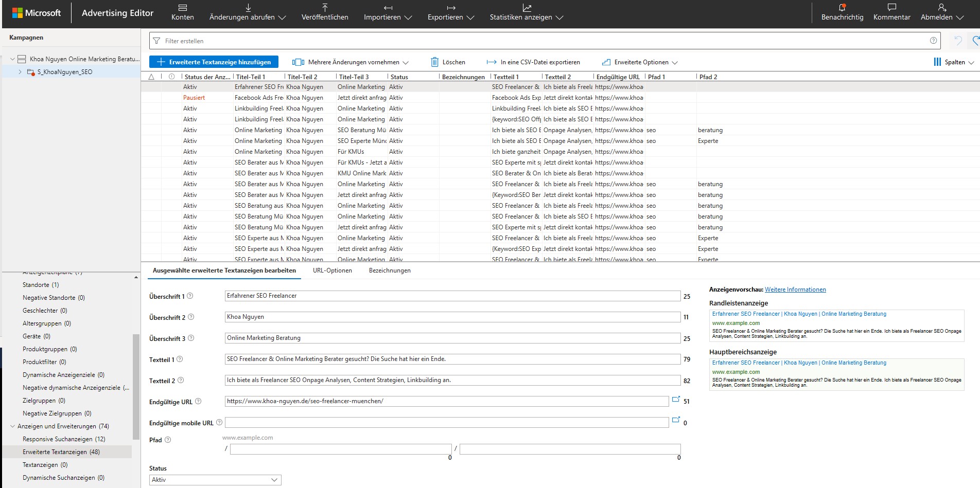Click the undo arrow icon
980x488 pixels.
(x=958, y=41)
